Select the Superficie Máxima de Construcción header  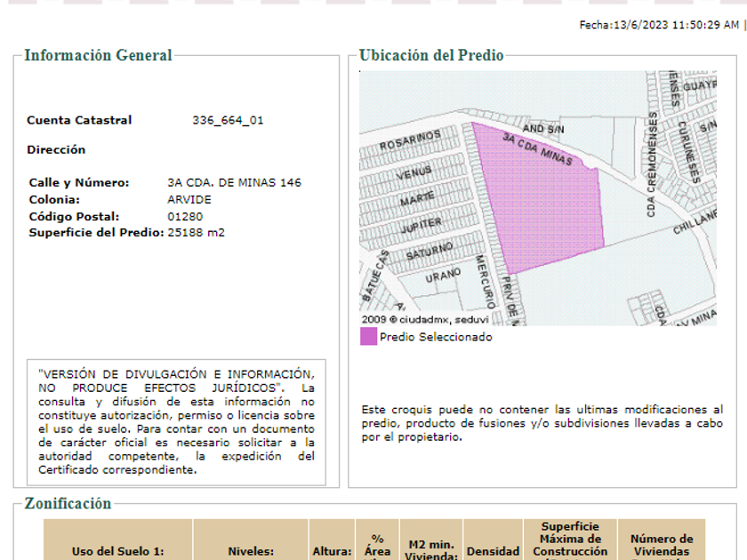[x=570, y=540]
